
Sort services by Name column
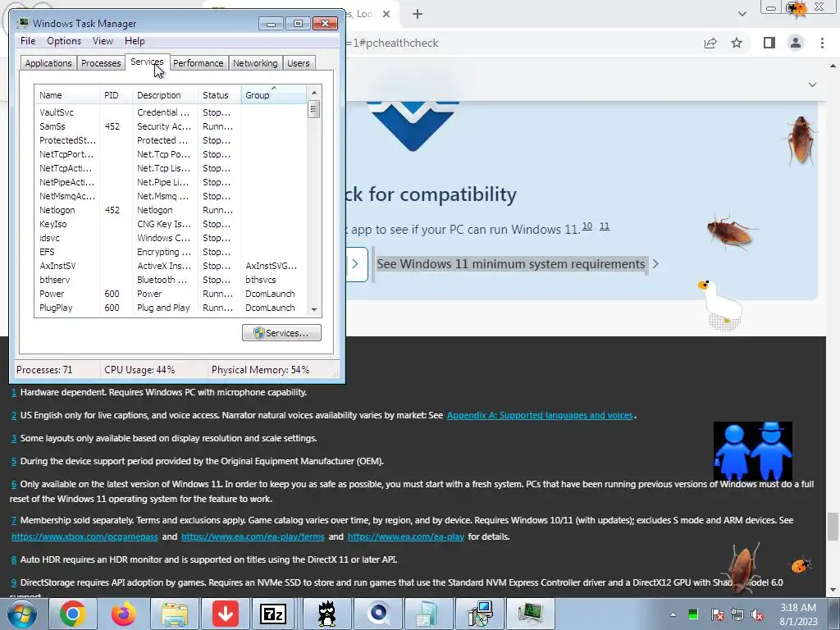click(67, 95)
